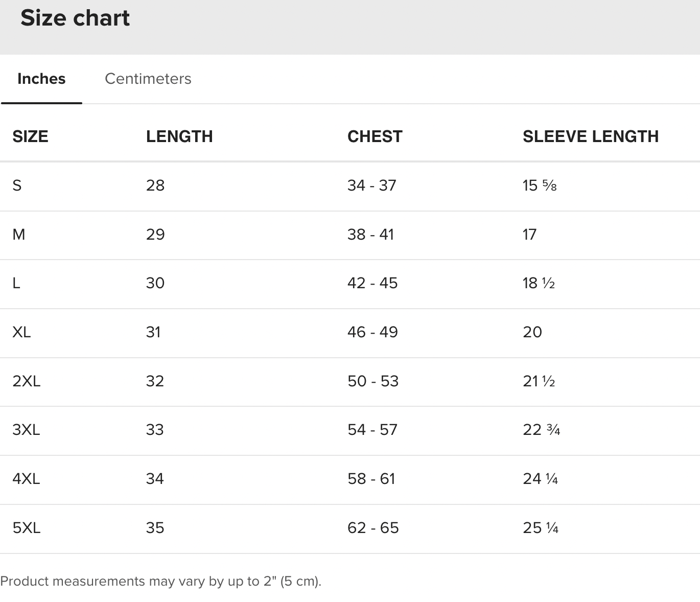Click the SIZE column header
This screenshot has height=602, width=700.
point(30,136)
